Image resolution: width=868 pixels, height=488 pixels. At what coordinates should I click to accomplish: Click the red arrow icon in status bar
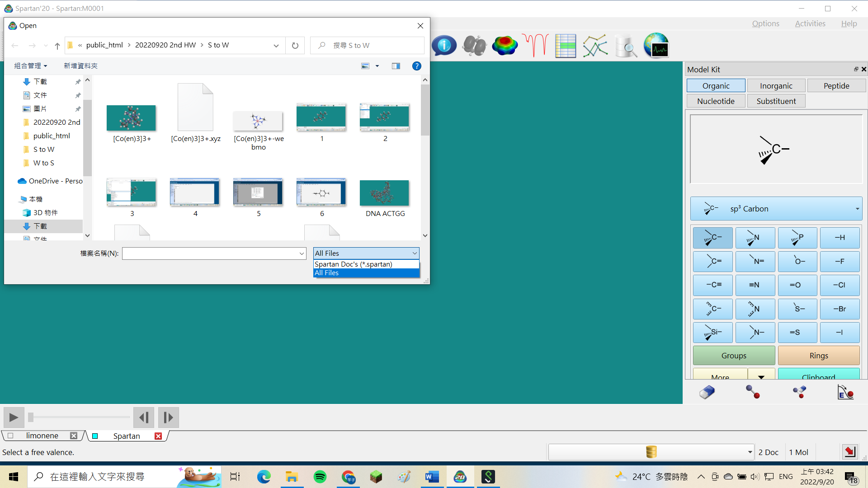point(850,452)
